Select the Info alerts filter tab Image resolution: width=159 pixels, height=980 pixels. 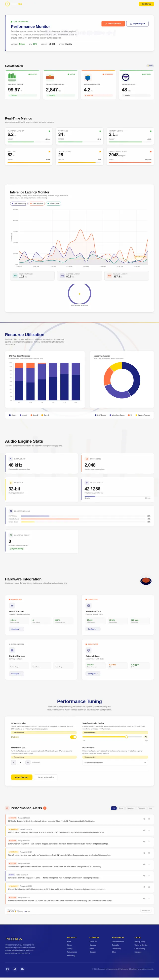pos(151,808)
